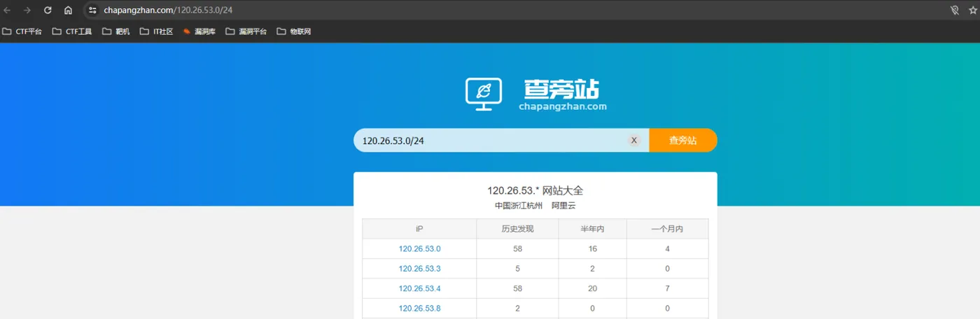The image size is (980, 319).
Task: Open the 漏洞平台 bookmark folder
Action: tap(246, 31)
